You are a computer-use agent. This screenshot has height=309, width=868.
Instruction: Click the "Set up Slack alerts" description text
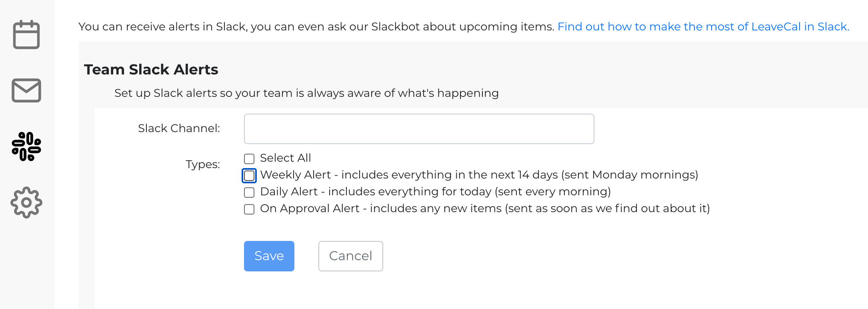[x=306, y=93]
